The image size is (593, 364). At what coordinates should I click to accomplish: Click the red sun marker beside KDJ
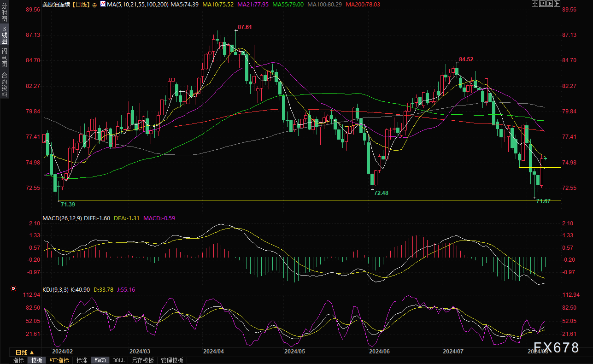[x=13, y=289]
